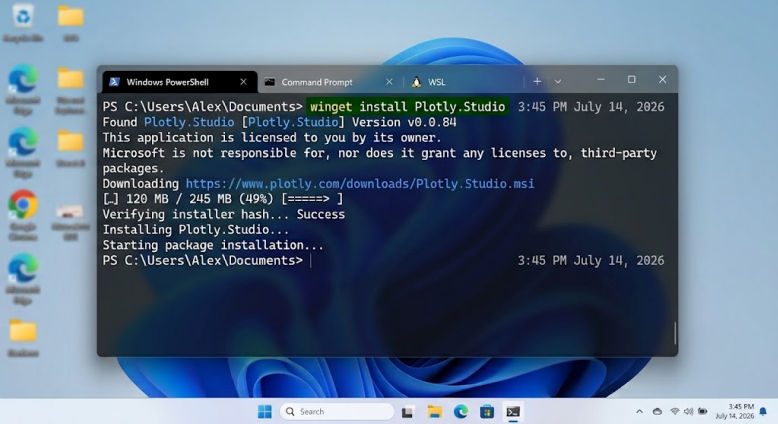This screenshot has width=778, height=424.
Task: Click the bracketed [Plotly.Studio] package ID
Action: pos(293,122)
